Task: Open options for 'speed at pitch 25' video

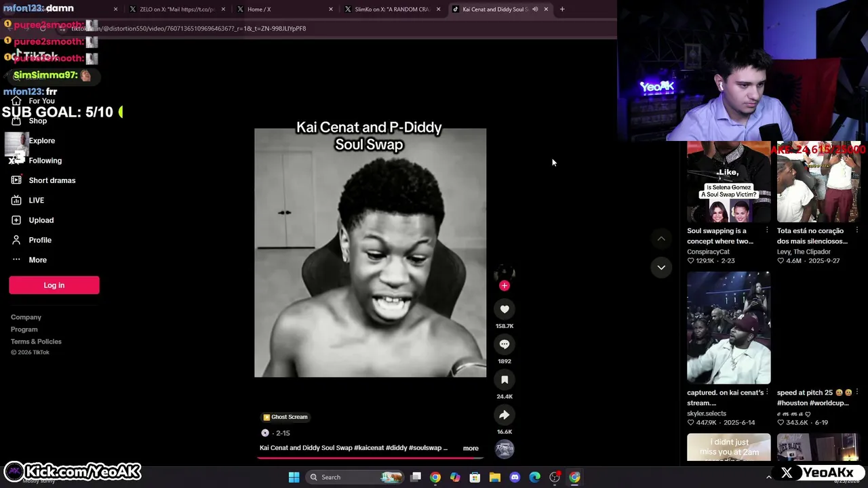Action: click(x=856, y=392)
